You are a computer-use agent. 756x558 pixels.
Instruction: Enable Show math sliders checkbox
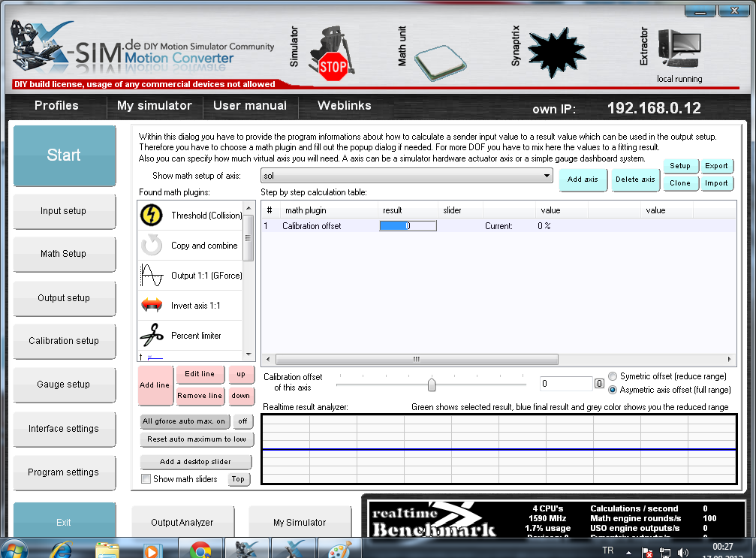146,479
